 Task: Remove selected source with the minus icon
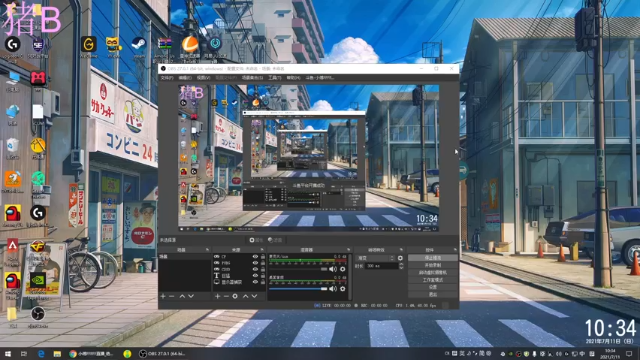(x=226, y=296)
